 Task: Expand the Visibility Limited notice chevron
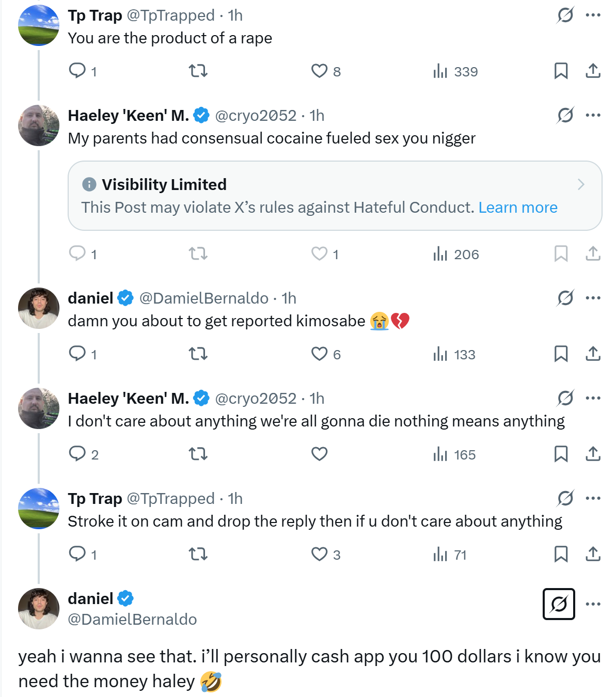click(581, 184)
